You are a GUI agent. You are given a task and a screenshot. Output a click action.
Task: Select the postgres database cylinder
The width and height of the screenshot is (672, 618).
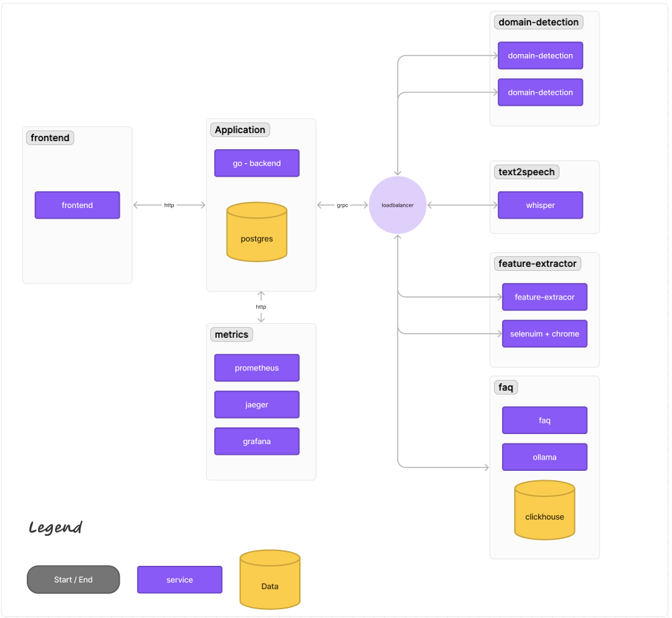click(257, 231)
